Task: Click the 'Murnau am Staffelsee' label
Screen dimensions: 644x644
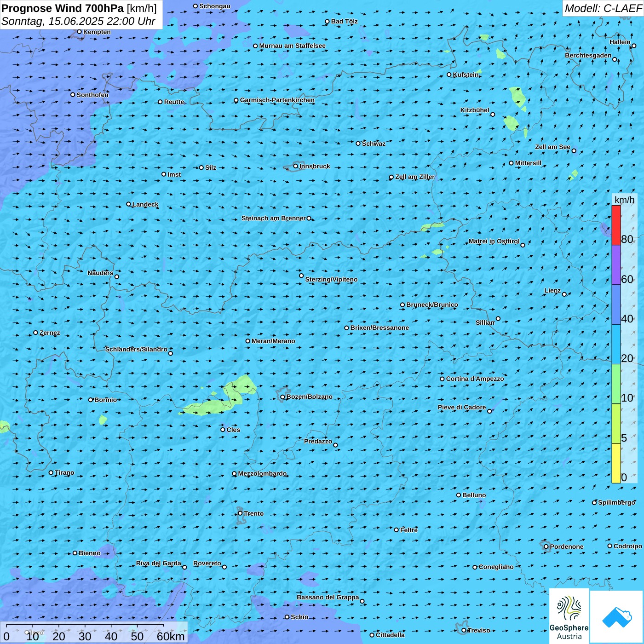Action: point(293,46)
